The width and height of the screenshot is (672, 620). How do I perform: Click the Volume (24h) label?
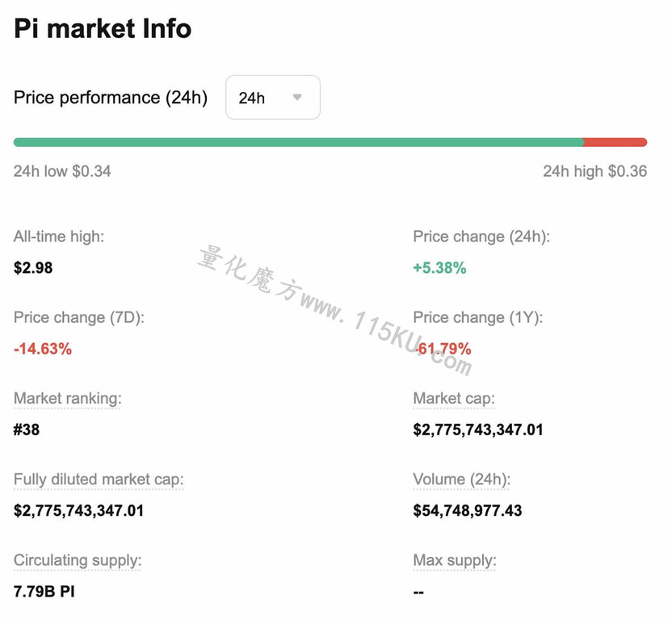[461, 479]
